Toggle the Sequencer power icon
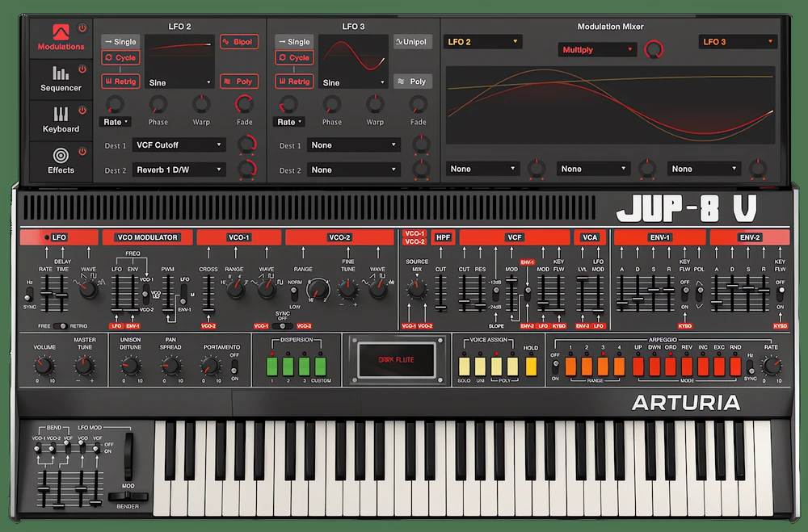Viewport: 808px width, 532px height. tap(82, 69)
